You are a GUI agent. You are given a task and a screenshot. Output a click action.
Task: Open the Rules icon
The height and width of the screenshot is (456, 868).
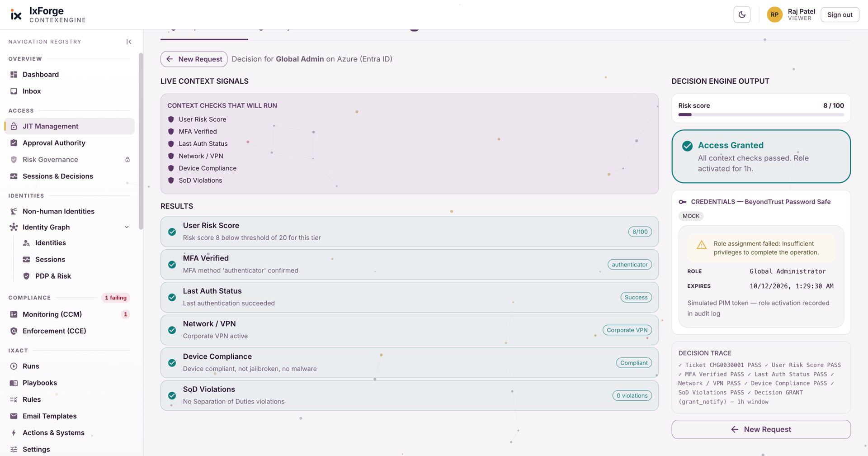[14, 400]
